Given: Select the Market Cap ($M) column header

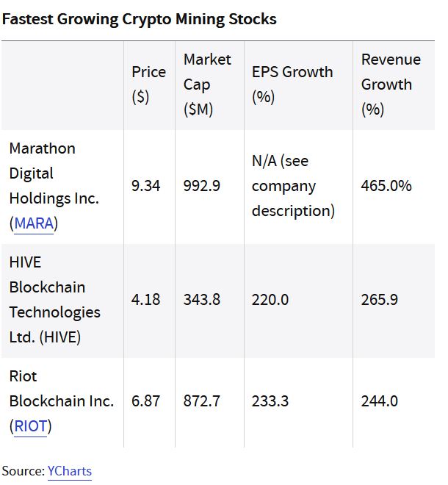Looking at the screenshot, I should click(207, 85).
